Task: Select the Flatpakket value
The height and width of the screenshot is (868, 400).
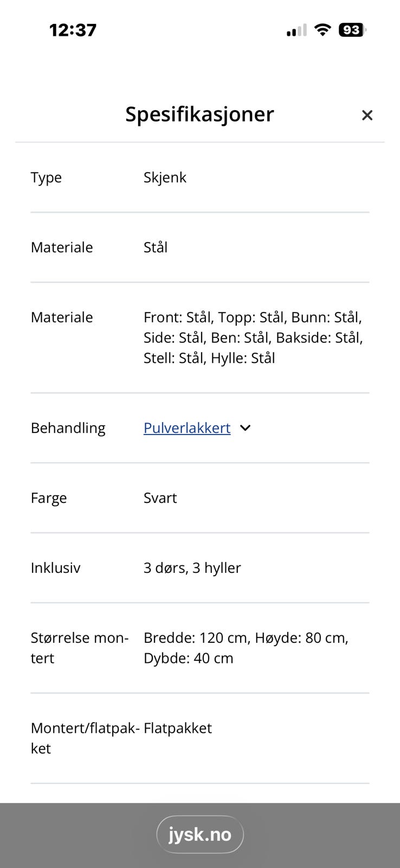Action: (x=177, y=728)
